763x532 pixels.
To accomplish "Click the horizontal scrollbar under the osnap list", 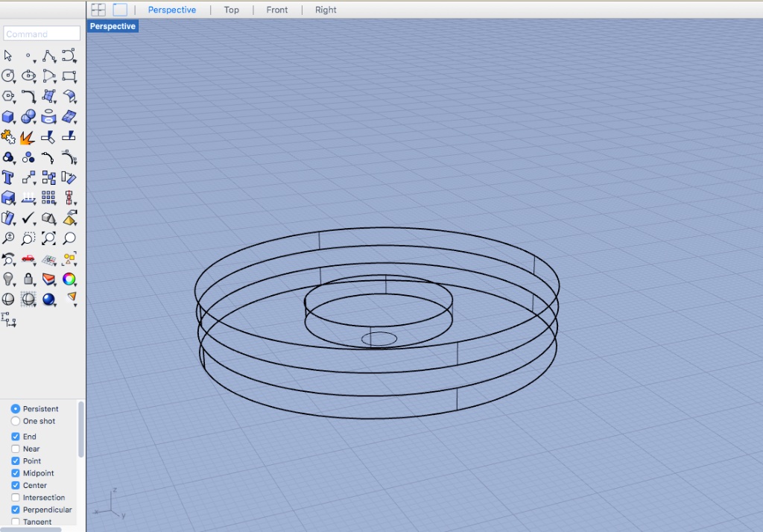I will 31,530.
